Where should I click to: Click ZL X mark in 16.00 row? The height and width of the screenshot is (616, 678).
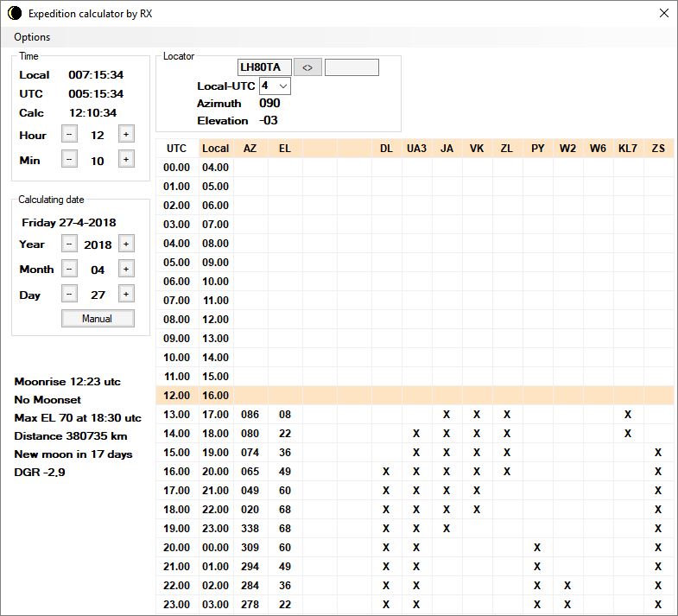[507, 472]
